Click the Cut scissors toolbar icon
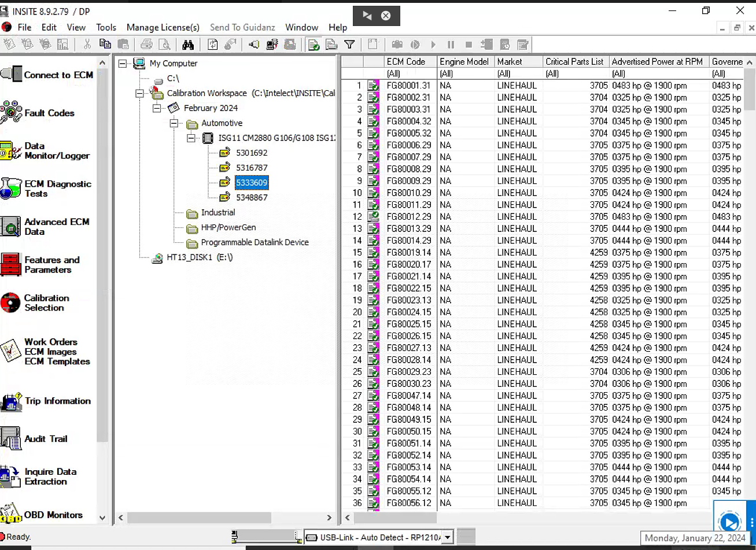 [x=87, y=45]
